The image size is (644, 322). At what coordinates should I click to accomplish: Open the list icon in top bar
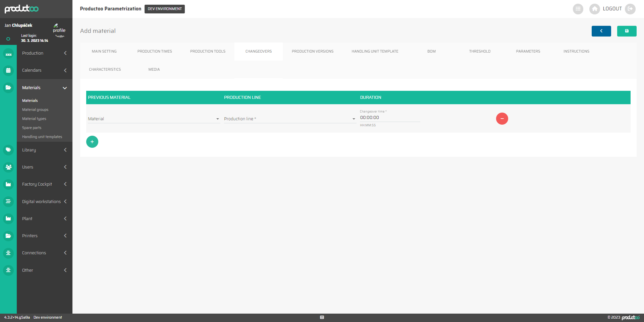pyautogui.click(x=578, y=9)
